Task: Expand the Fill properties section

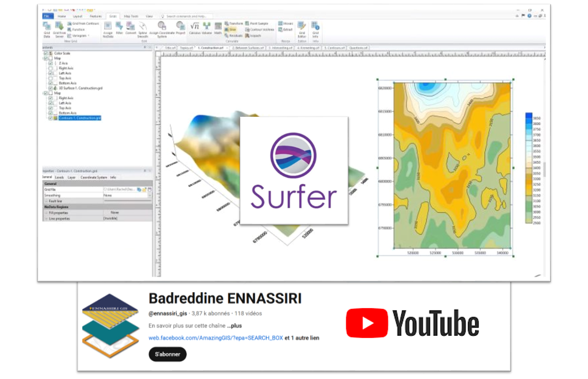Action: pyautogui.click(x=46, y=213)
